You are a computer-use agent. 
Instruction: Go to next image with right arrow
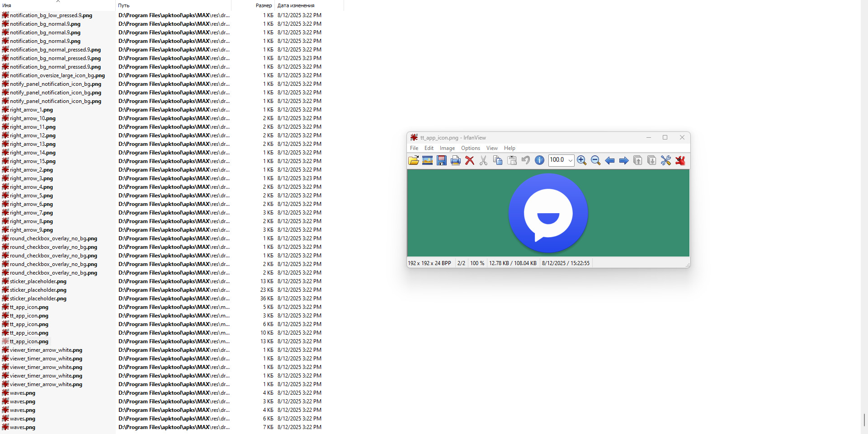pos(624,160)
